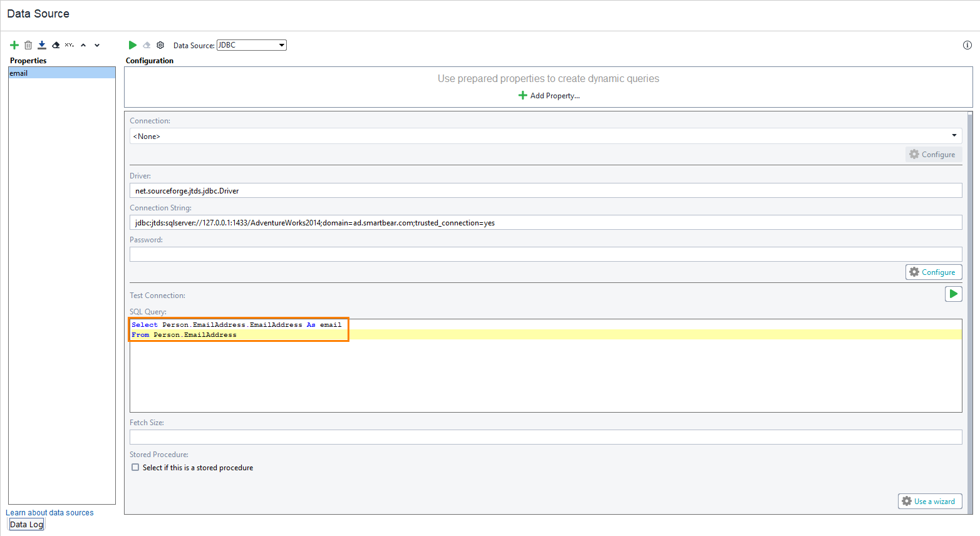Open data source settings with the gear icon

pyautogui.click(x=160, y=44)
